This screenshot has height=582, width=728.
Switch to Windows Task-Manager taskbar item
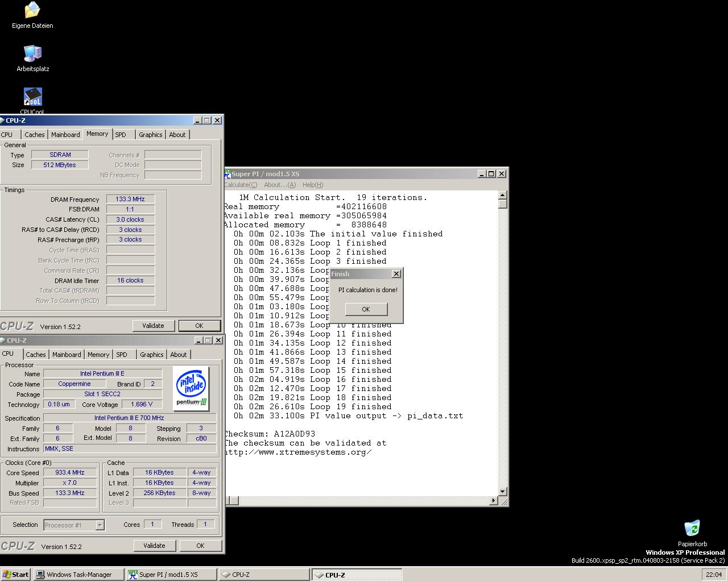point(79,575)
